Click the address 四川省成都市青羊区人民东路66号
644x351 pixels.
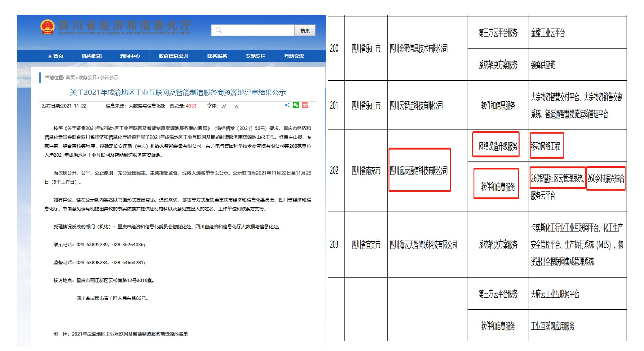112,298
